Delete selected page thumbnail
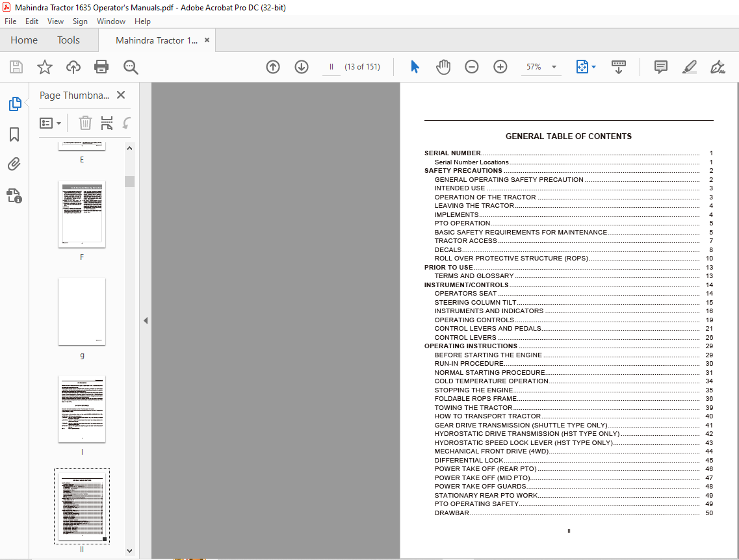This screenshot has height=560, width=739. [x=85, y=123]
